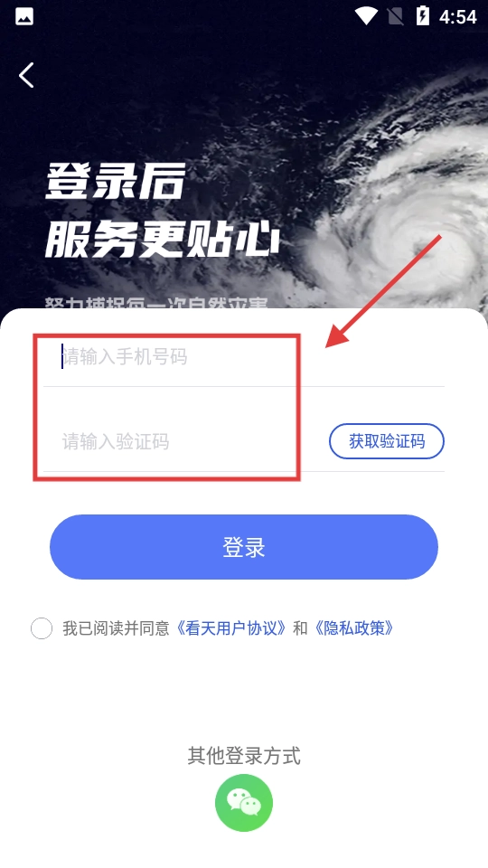
Task: Tap the partially hidden subtitle above the form
Action: [x=156, y=303]
